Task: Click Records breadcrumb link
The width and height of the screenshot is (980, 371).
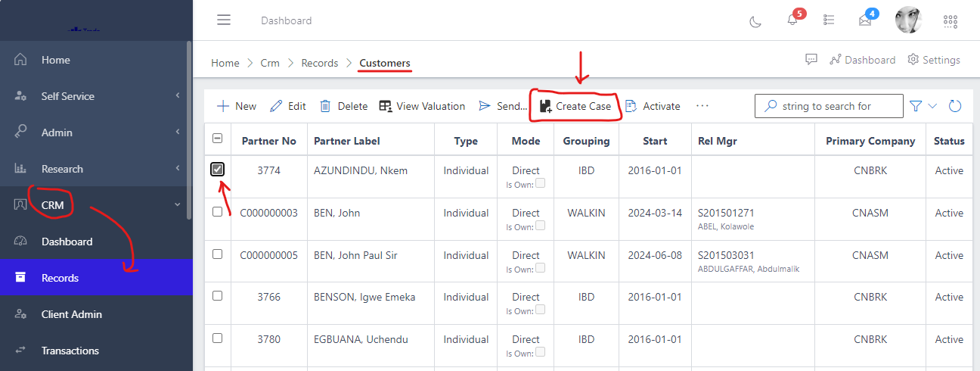Action: [320, 63]
